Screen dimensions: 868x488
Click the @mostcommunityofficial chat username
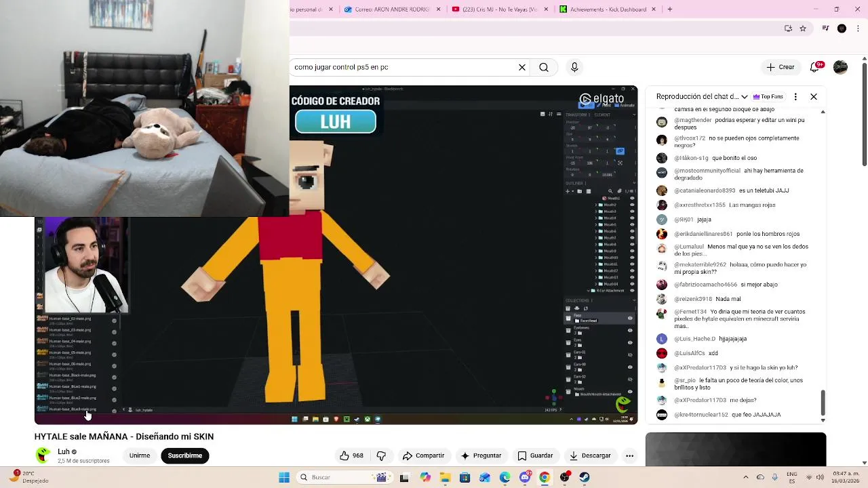click(707, 171)
